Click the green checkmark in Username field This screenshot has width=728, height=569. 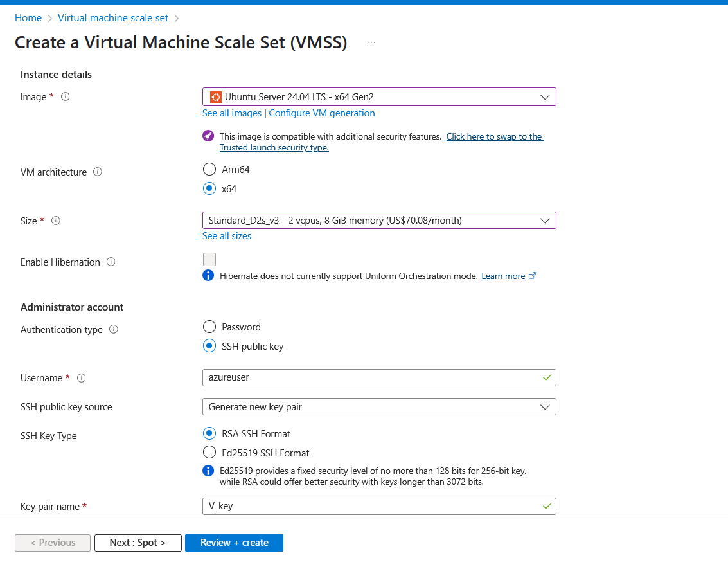[547, 377]
